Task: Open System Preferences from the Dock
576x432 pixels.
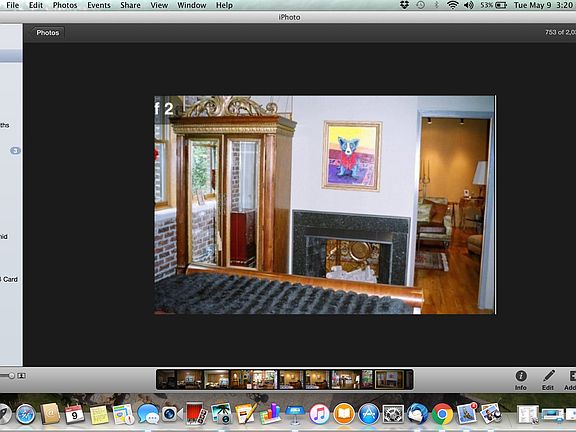Action: (393, 414)
